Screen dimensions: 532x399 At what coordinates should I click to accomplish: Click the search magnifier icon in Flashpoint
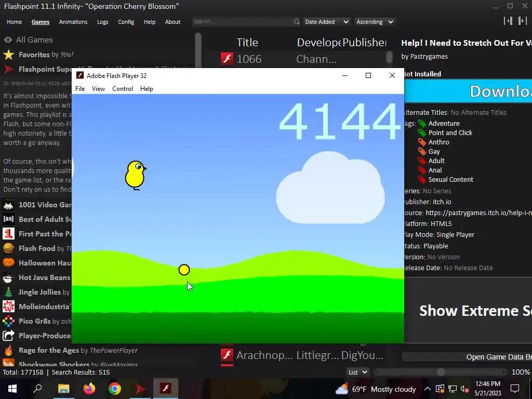click(x=297, y=22)
